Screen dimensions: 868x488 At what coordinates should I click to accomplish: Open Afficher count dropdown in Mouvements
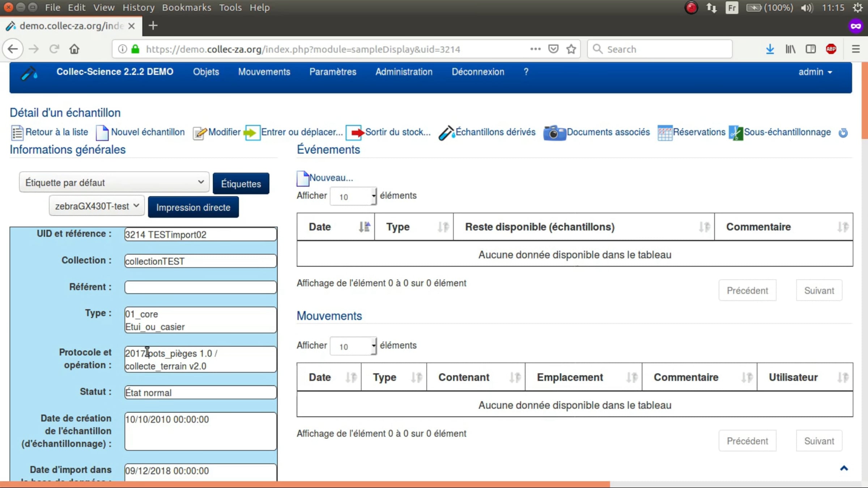(x=353, y=346)
